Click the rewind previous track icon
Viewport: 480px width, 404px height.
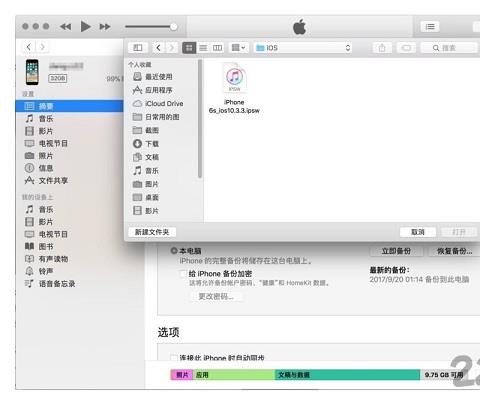pyautogui.click(x=66, y=27)
